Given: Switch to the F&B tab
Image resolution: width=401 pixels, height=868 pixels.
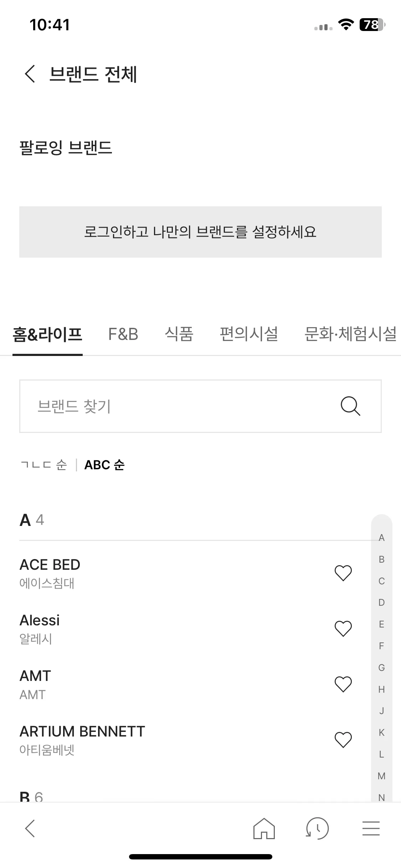Looking at the screenshot, I should [x=123, y=334].
